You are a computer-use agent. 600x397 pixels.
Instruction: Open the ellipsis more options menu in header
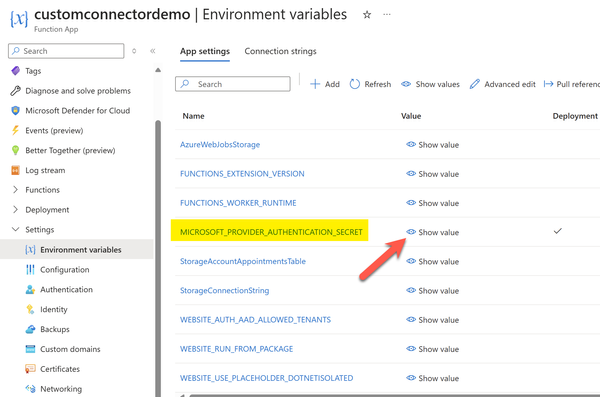pyautogui.click(x=387, y=15)
